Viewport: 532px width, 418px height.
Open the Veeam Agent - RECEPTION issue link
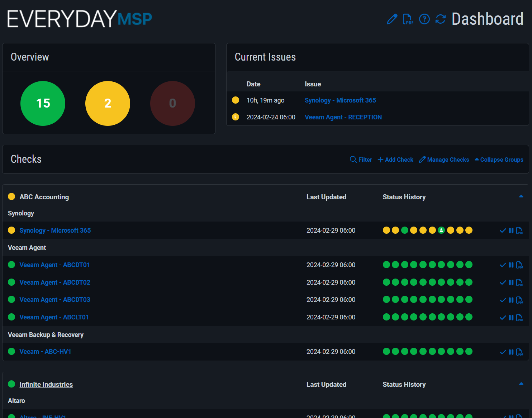(343, 117)
